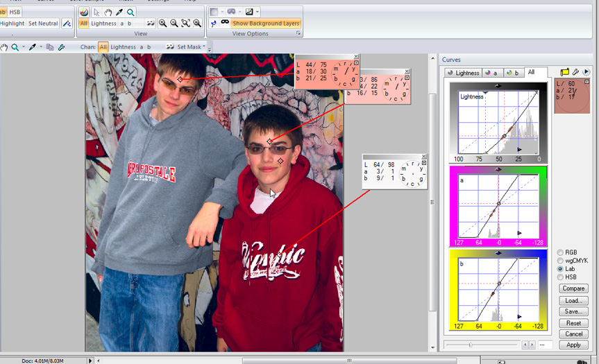Click the zoom in magnifier icon
This screenshot has width=599, height=364.
[x=162, y=24]
